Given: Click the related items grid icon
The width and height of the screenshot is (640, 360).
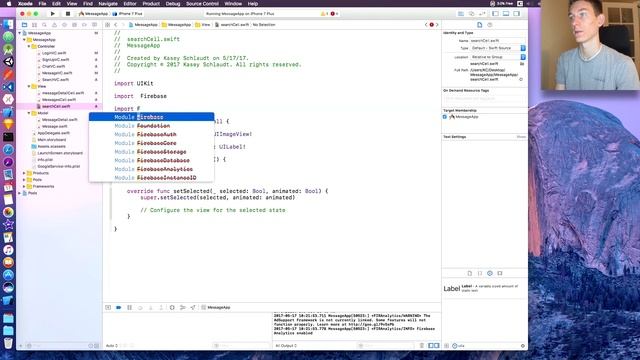Looking at the screenshot, I should (108, 25).
